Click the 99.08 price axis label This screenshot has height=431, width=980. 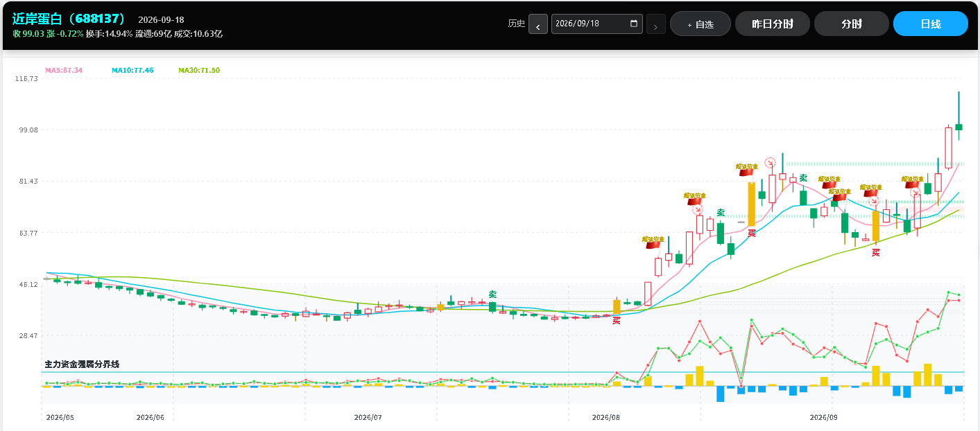[x=28, y=130]
